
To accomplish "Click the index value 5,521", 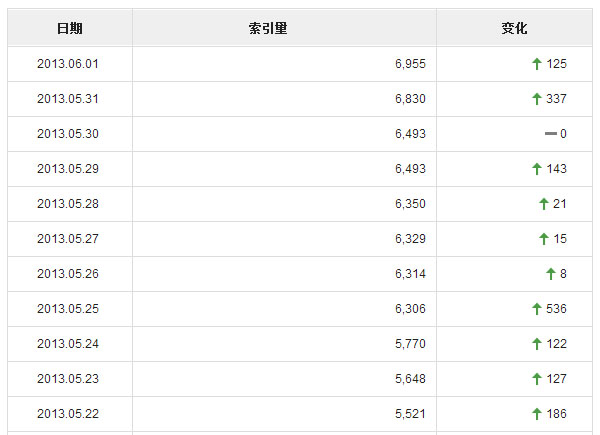I will pyautogui.click(x=410, y=414).
